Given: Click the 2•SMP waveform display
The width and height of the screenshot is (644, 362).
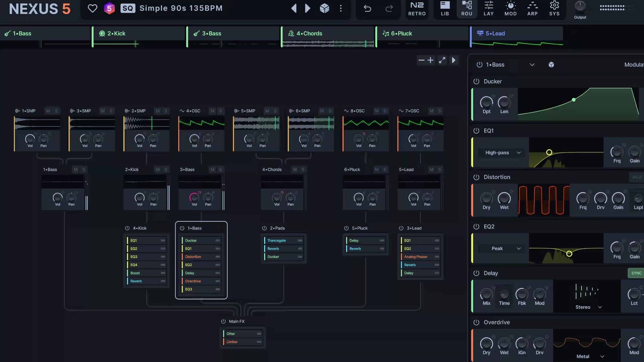Looking at the screenshot, I should [x=147, y=123].
